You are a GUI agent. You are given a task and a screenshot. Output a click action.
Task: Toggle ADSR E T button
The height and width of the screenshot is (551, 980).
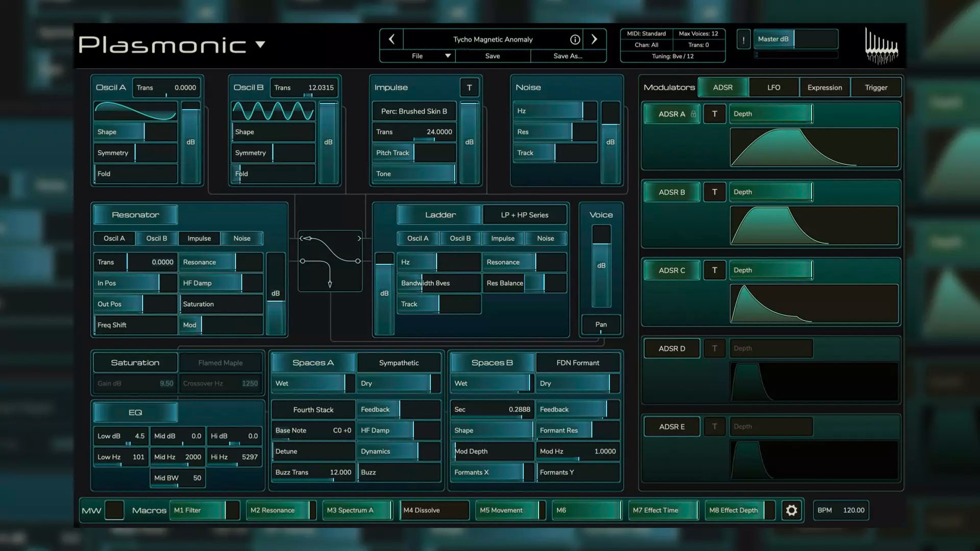pos(715,427)
